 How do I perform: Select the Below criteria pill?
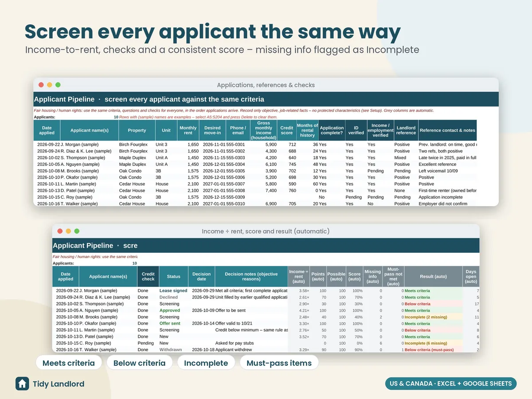click(x=139, y=363)
